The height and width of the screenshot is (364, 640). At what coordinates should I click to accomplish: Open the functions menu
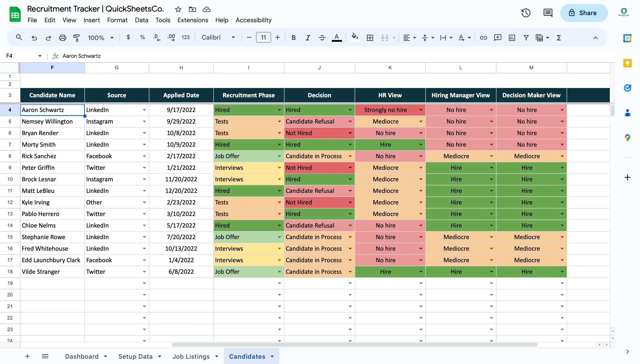pos(558,38)
